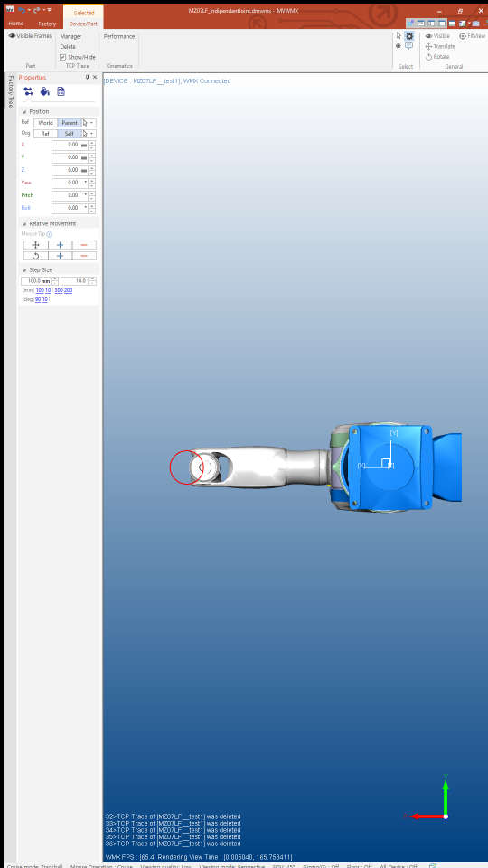The width and height of the screenshot is (488, 868).
Task: Click the 500 mm step size link
Action: tap(59, 290)
